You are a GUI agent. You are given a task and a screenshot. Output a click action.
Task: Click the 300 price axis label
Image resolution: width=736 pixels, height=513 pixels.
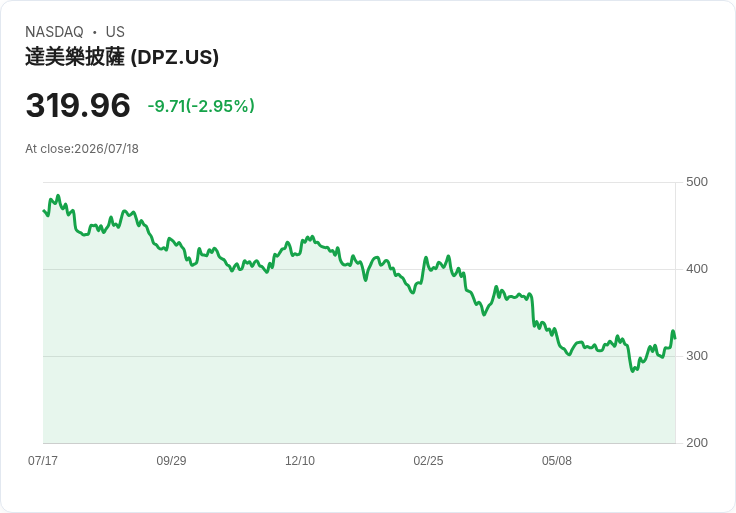pos(697,356)
